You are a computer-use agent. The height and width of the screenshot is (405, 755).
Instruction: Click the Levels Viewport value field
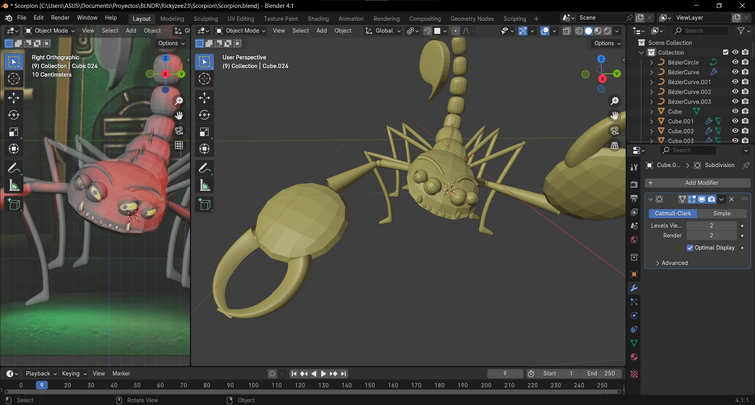(x=711, y=226)
